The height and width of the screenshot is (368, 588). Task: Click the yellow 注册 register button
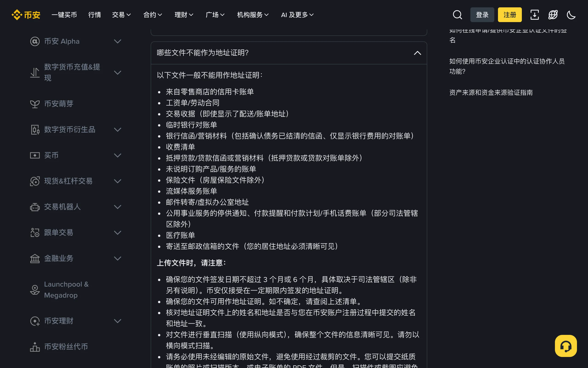point(510,15)
